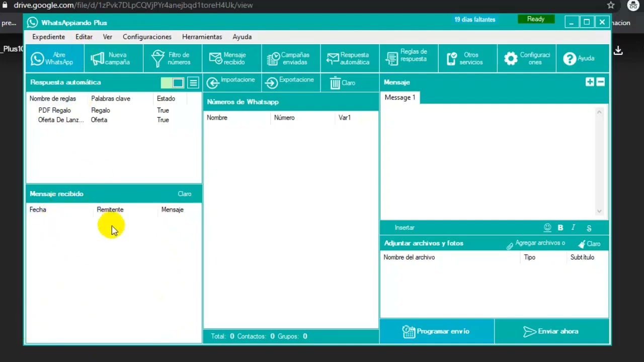Open Mensaje recibido toolbar button
The height and width of the screenshot is (362, 644).
(x=231, y=58)
